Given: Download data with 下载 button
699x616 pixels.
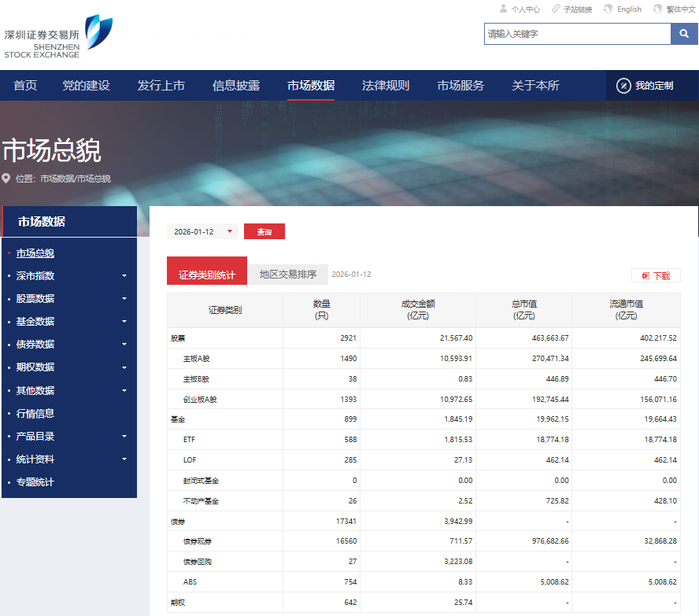Looking at the screenshot, I should pyautogui.click(x=656, y=275).
